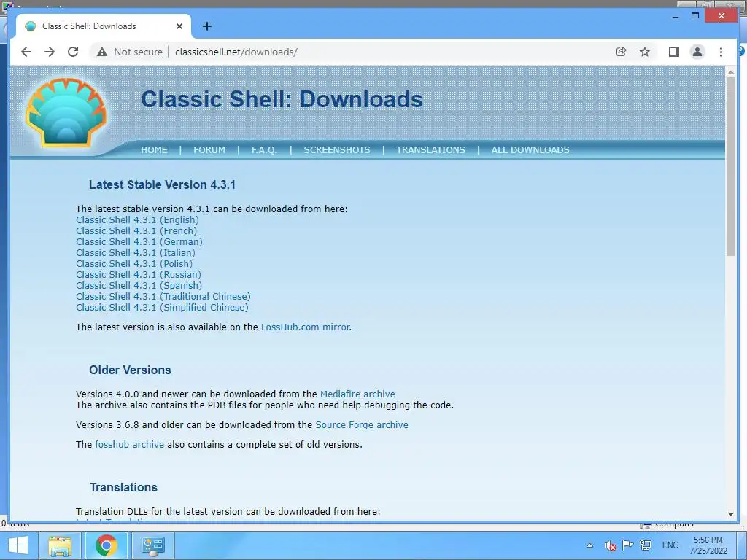Open the Chrome three-dot menu
Viewport: 747px width, 560px height.
[x=721, y=52]
